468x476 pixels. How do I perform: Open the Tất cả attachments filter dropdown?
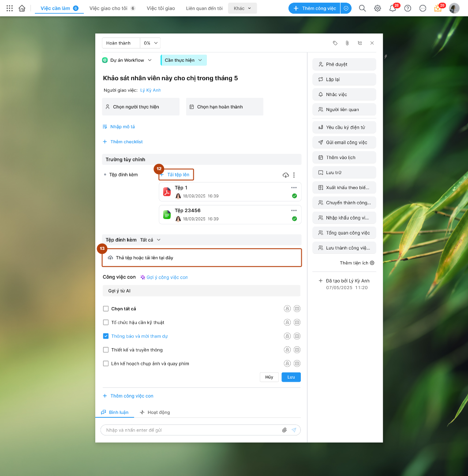coord(150,240)
